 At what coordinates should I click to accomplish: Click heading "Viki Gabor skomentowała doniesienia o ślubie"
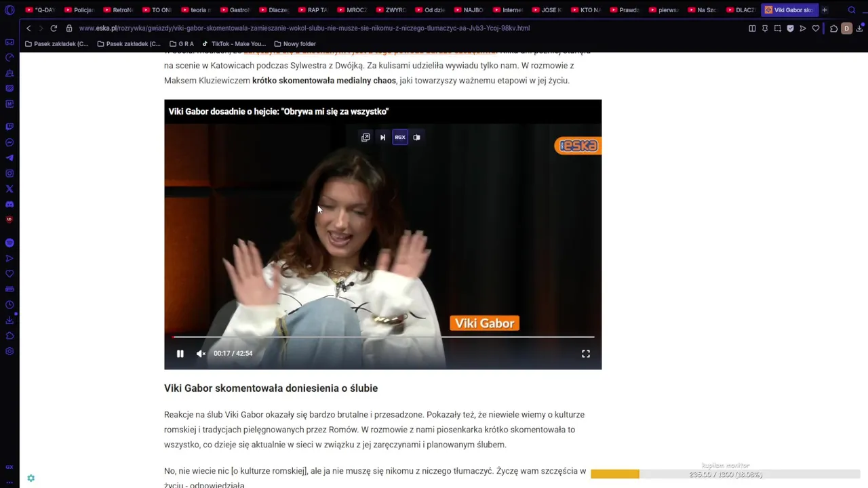pos(271,388)
